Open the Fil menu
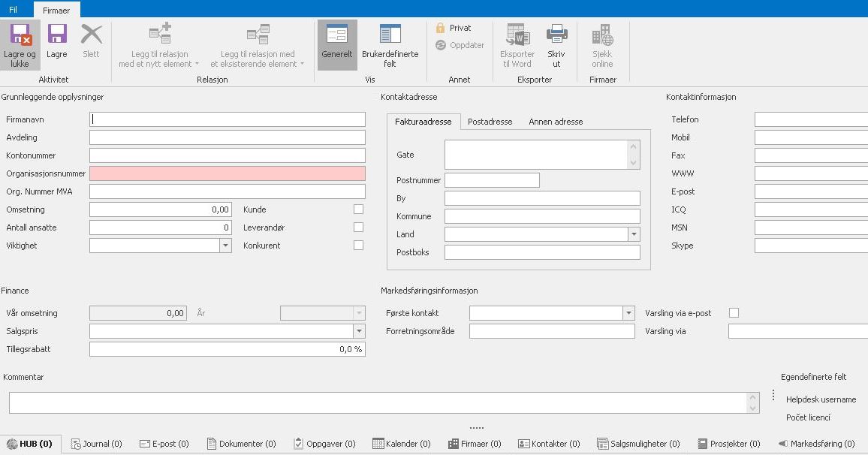868x455 pixels. click(14, 10)
